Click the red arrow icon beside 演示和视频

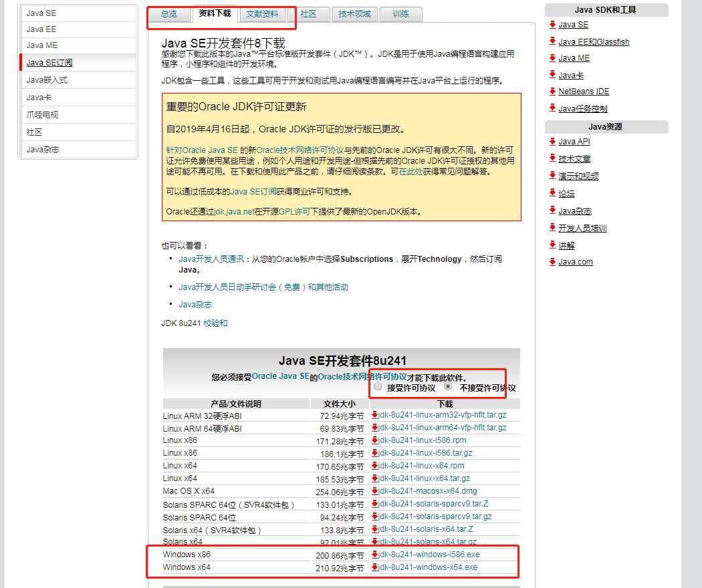(552, 176)
